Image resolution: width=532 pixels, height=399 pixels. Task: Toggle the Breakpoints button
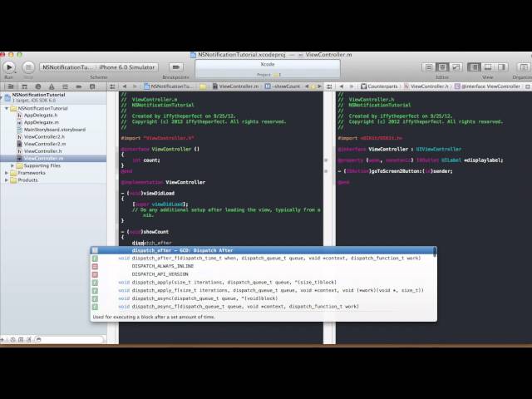pyautogui.click(x=175, y=67)
